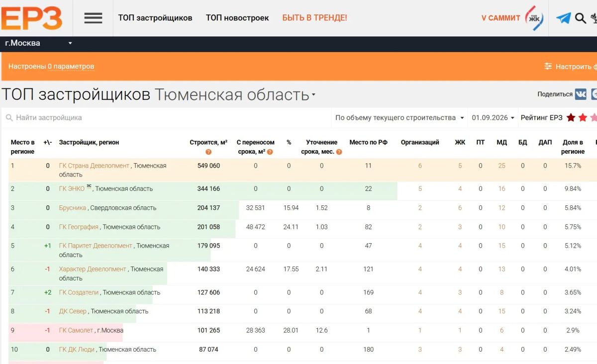
Task: Open БЫТЬ В ТРЕНДЕ! menu item
Action: click(x=314, y=18)
